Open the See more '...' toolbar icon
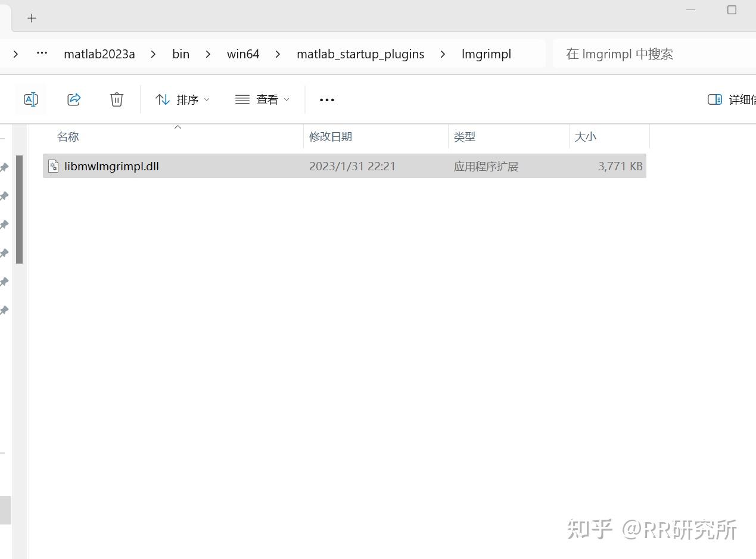 coord(326,99)
